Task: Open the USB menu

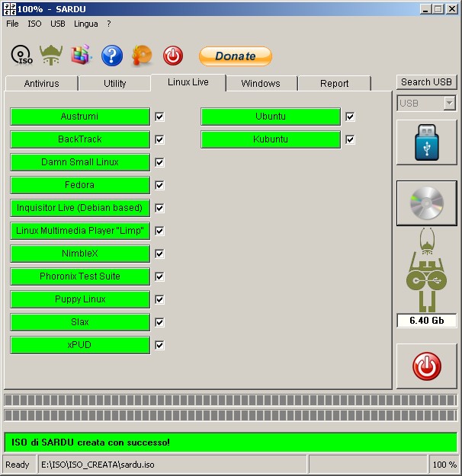Action: coord(58,24)
